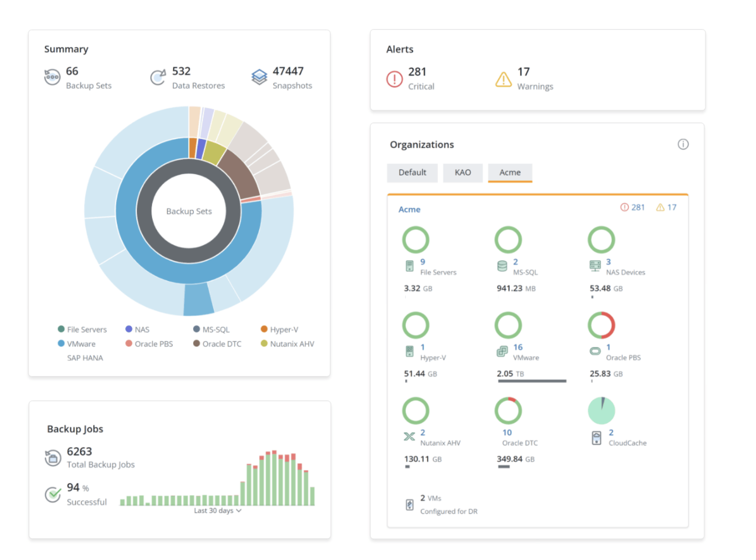Screen dimensions: 756x560
Task: Click the Oracle PBS icon
Action: coord(595,351)
